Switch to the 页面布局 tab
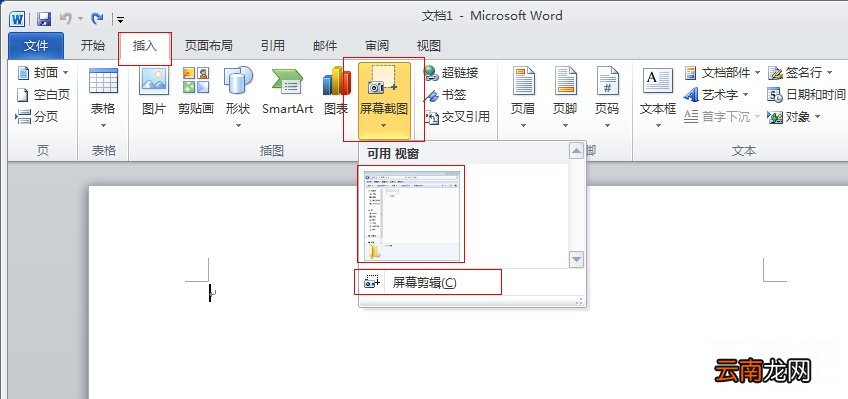 (208, 46)
